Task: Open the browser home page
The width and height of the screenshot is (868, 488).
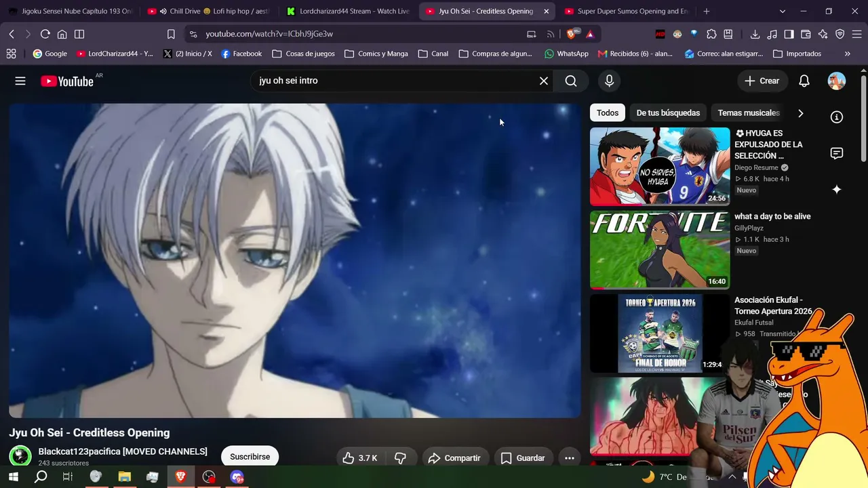Action: pos(62,34)
